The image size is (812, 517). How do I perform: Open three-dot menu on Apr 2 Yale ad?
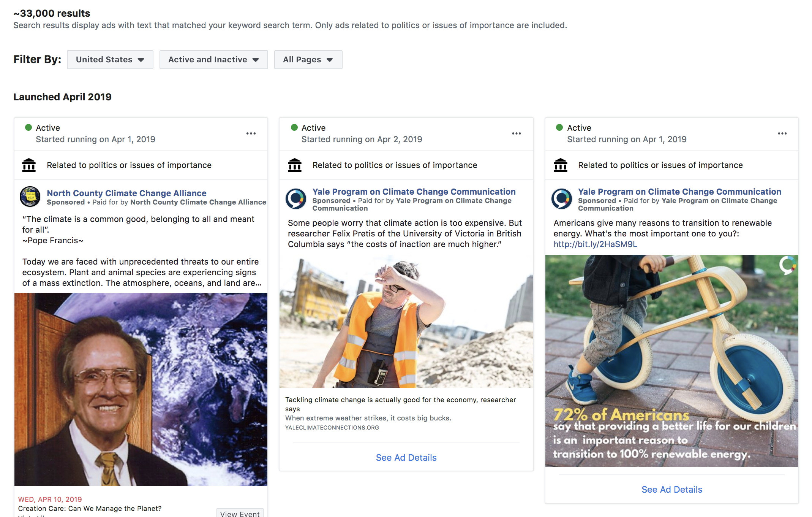click(x=517, y=133)
